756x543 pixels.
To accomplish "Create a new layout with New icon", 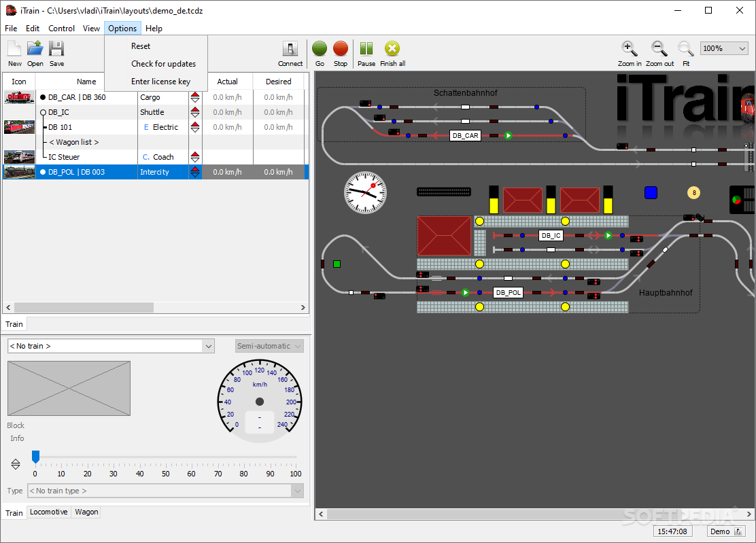I will (x=14, y=53).
